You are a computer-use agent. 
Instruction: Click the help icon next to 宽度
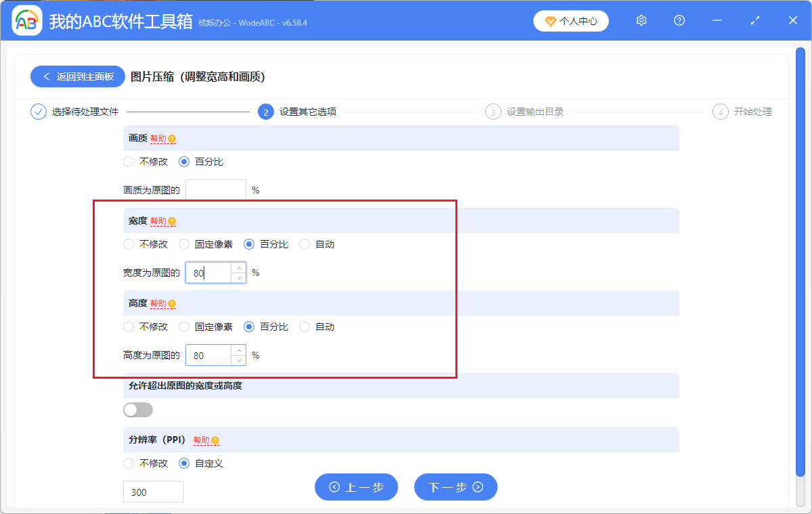click(172, 220)
